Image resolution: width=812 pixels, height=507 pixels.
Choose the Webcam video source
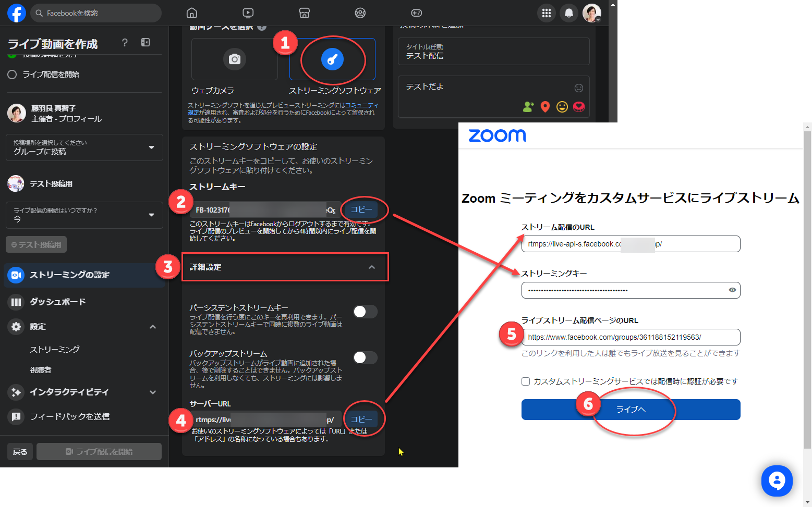[x=235, y=59]
